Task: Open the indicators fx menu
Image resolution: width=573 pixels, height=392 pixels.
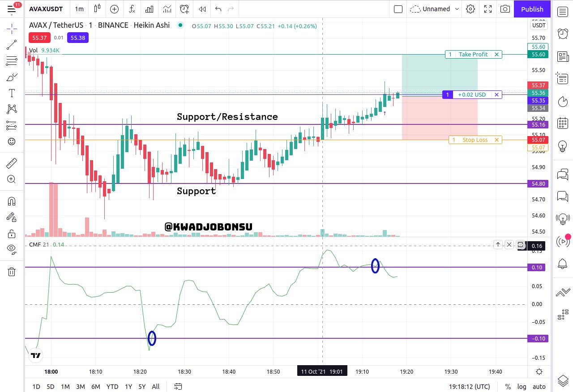Action: 132,9
